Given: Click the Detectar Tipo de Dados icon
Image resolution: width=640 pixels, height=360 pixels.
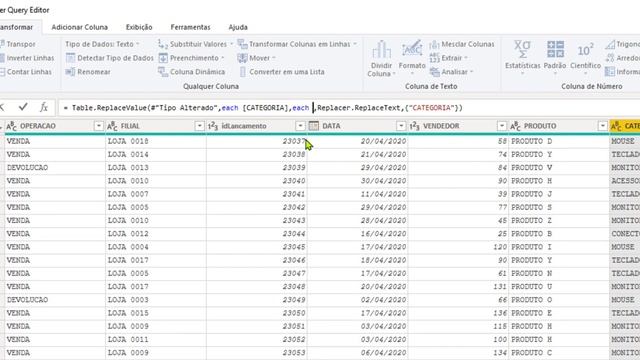Looking at the screenshot, I should click(70, 58).
